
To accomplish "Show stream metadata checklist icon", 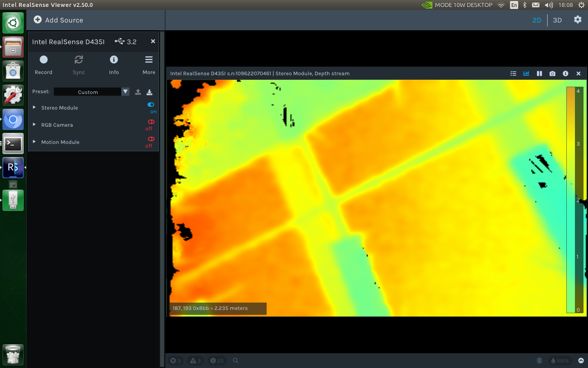I will click(x=513, y=74).
